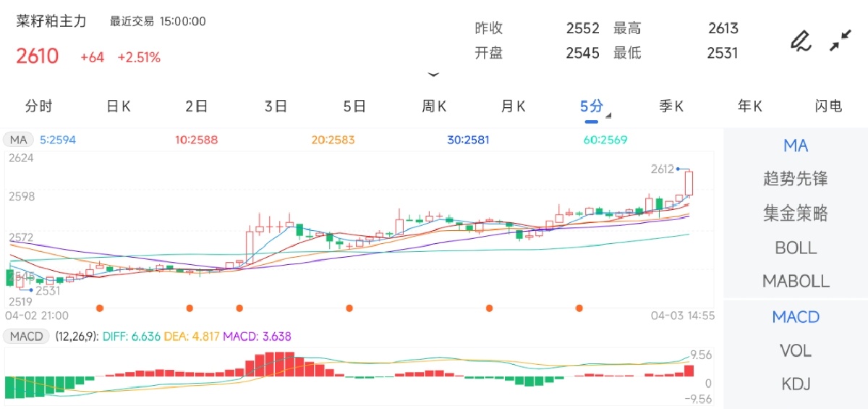Select MA indicator in side panel
The height and width of the screenshot is (409, 868).
pos(796,146)
